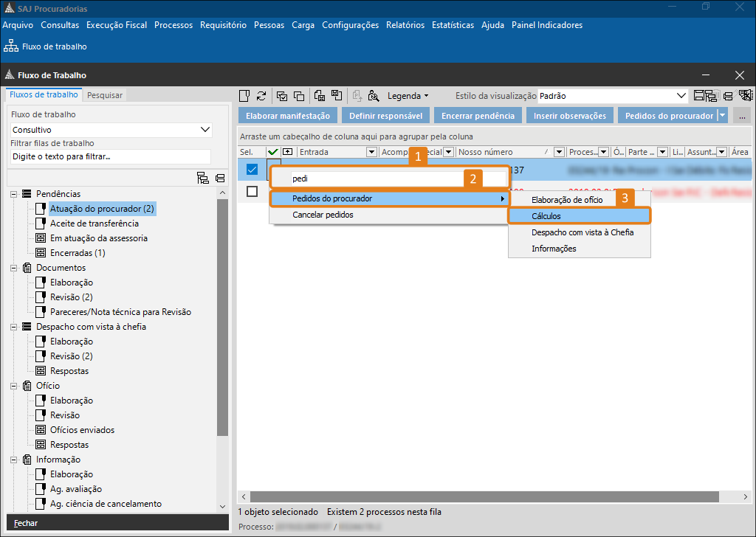Click the select-all checked windows icon

[x=281, y=96]
